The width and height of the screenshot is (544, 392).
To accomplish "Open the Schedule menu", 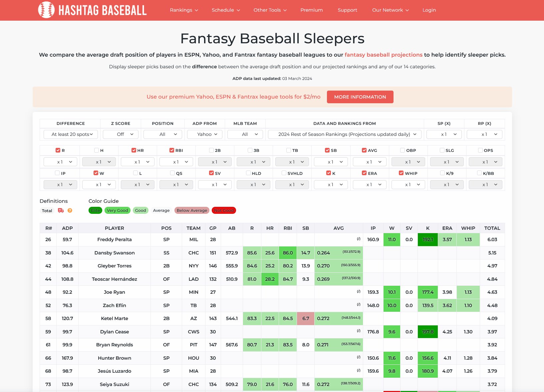I will (226, 10).
